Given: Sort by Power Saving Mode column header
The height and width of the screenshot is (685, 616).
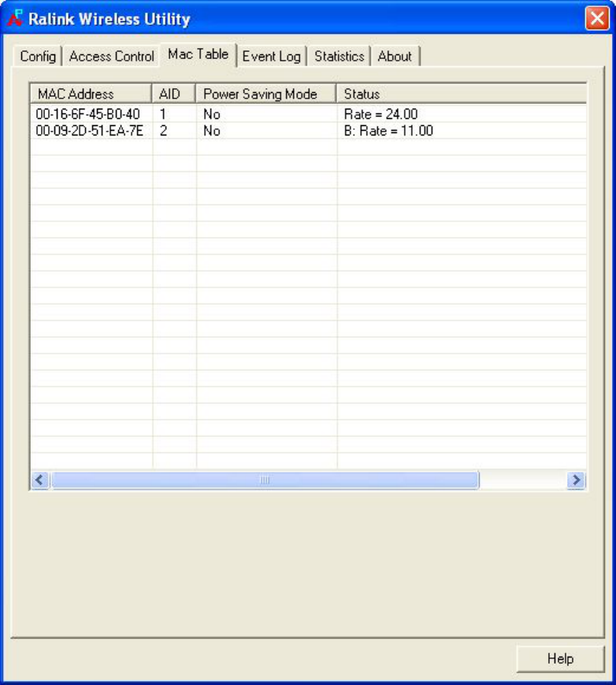Looking at the screenshot, I should 265,94.
